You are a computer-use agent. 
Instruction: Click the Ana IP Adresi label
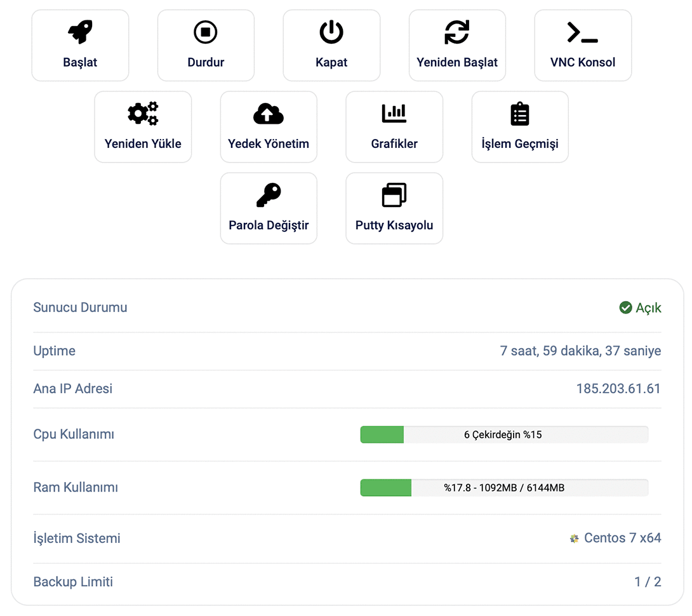pos(73,389)
